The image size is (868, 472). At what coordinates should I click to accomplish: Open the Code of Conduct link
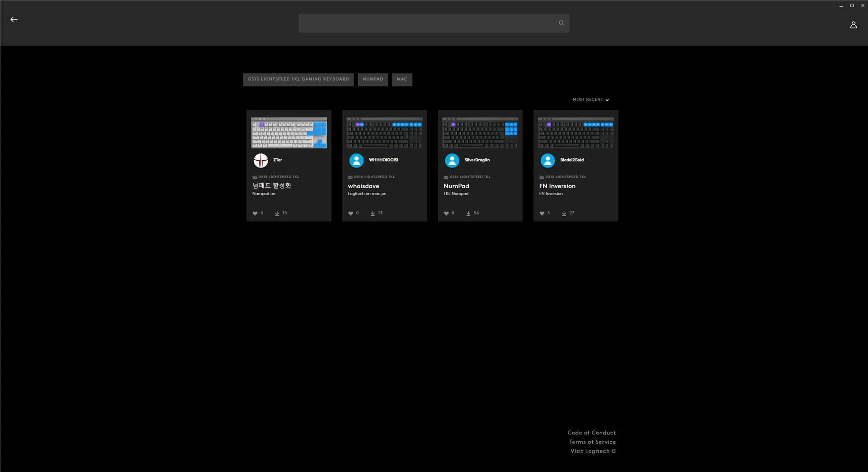(591, 433)
